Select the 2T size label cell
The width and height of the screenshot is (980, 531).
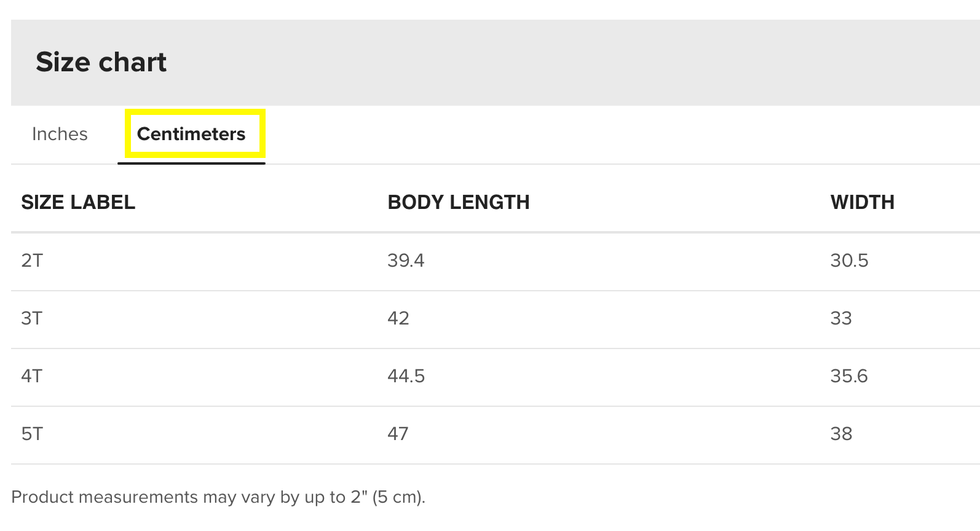[x=32, y=261]
